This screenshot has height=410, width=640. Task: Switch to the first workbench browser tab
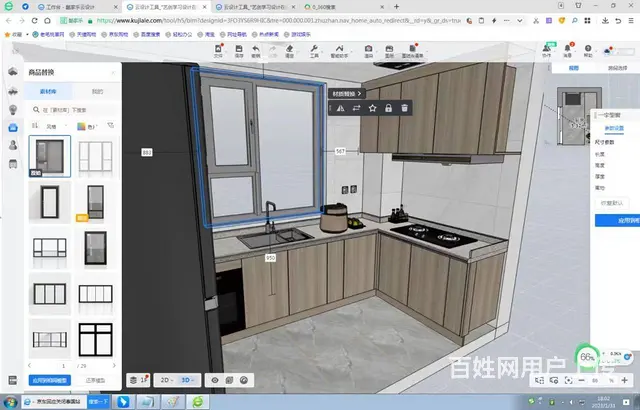tap(77, 7)
